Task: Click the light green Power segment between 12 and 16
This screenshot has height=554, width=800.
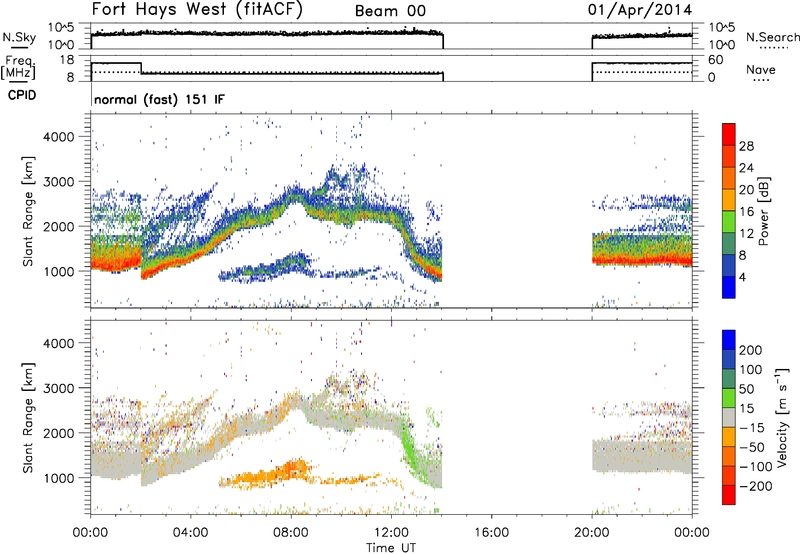Action: point(729,222)
